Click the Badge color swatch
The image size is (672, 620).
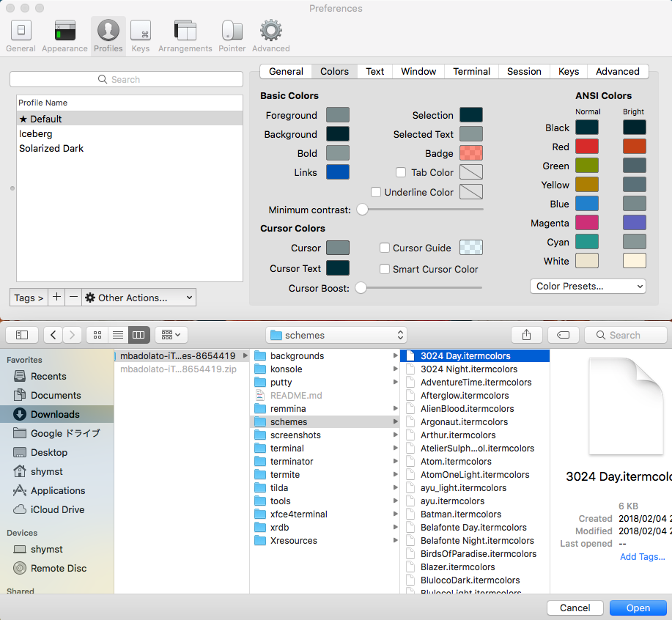tap(471, 153)
